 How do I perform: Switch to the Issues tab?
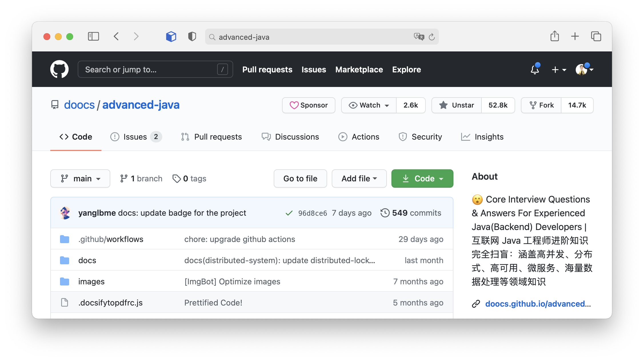pos(136,137)
